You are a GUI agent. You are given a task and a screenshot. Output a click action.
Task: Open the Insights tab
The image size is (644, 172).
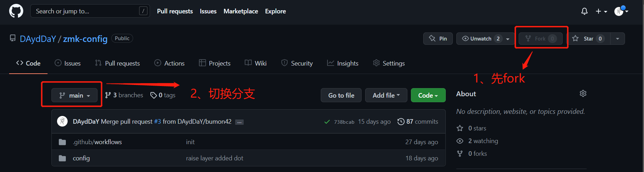click(x=343, y=63)
